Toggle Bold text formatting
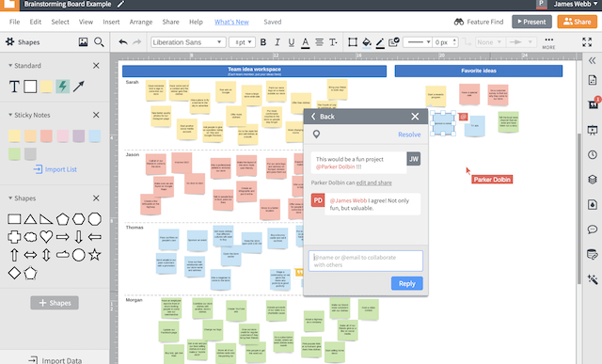 pyautogui.click(x=263, y=42)
